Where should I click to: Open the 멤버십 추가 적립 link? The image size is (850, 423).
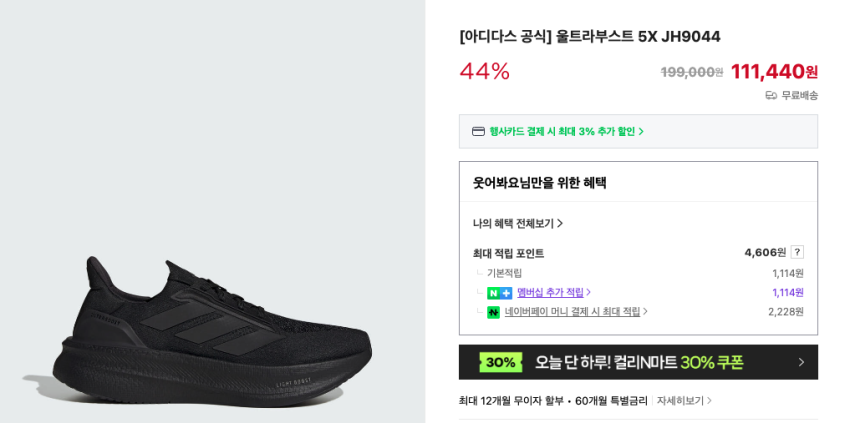coord(553,292)
